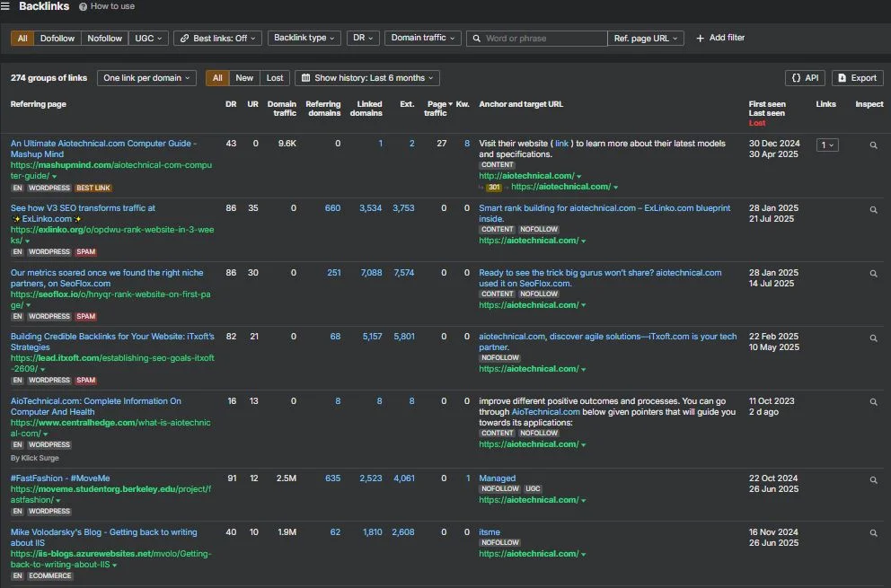Open the UGC filter dropdown
The image size is (891, 588).
tap(148, 38)
